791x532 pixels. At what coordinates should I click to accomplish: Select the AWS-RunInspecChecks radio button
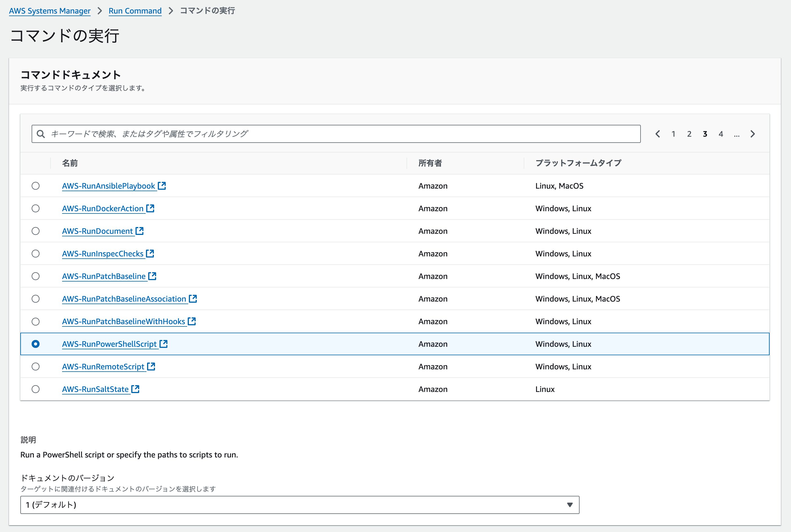tap(36, 254)
